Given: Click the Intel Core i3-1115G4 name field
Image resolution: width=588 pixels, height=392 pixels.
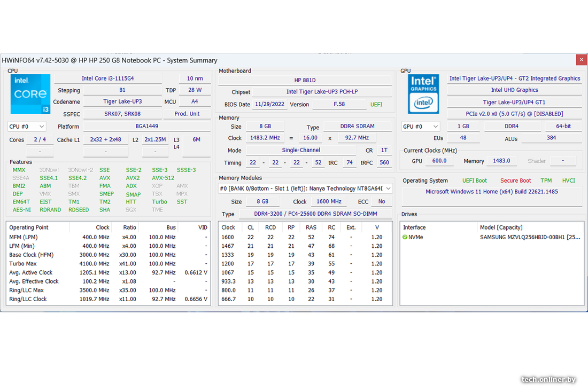Looking at the screenshot, I should coord(108,79).
